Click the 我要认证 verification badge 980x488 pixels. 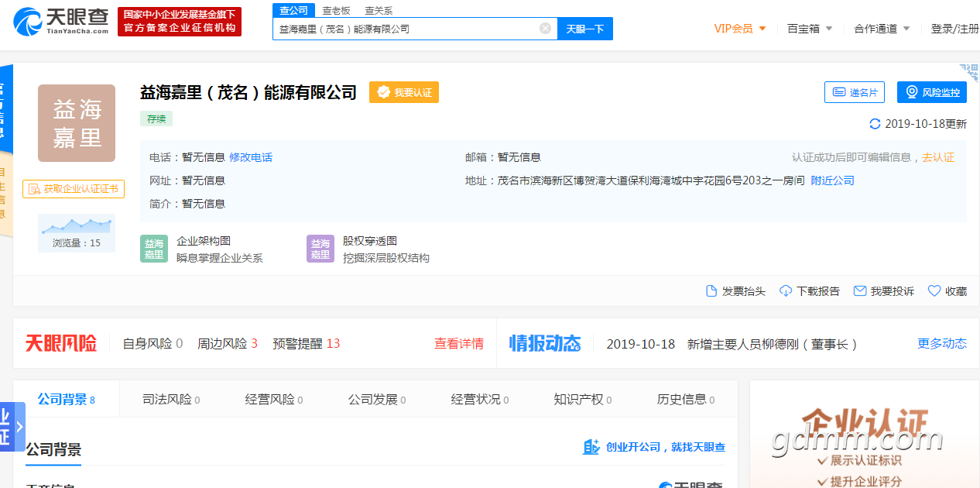pos(404,92)
